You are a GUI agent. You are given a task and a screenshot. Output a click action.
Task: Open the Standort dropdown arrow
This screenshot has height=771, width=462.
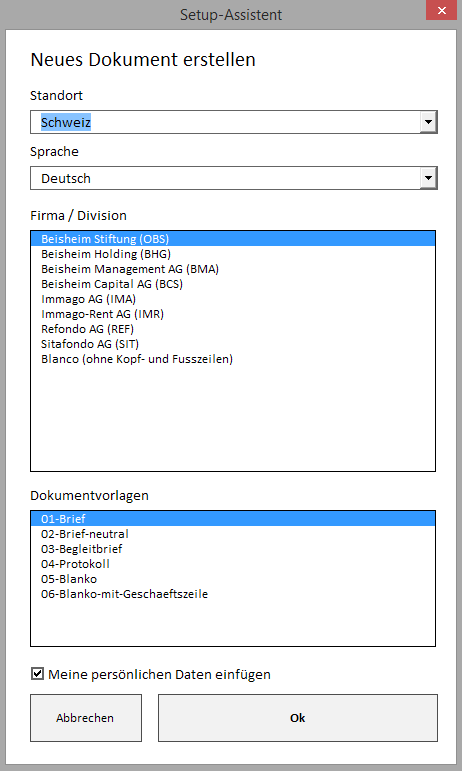tap(428, 122)
